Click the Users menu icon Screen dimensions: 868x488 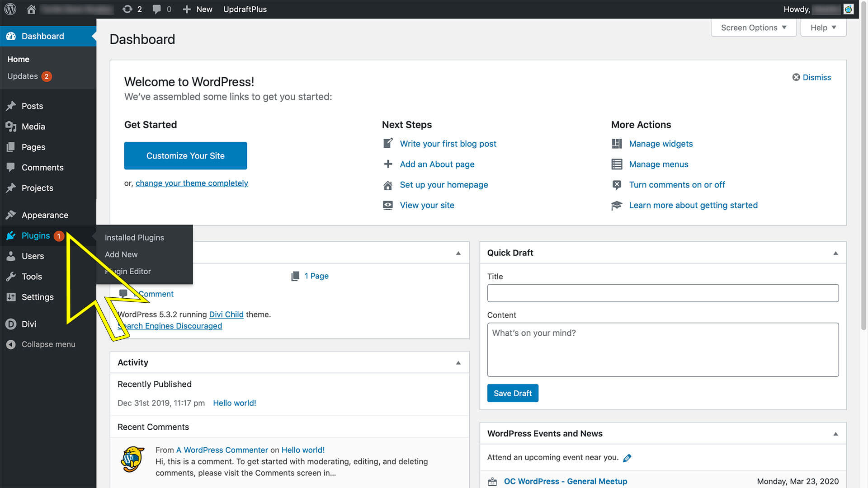point(11,256)
